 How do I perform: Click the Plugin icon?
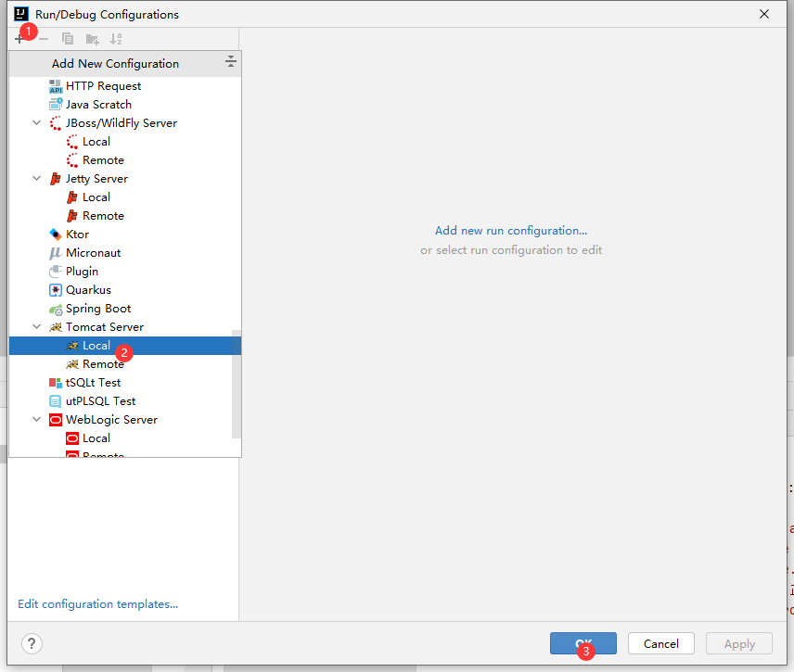[x=56, y=272]
